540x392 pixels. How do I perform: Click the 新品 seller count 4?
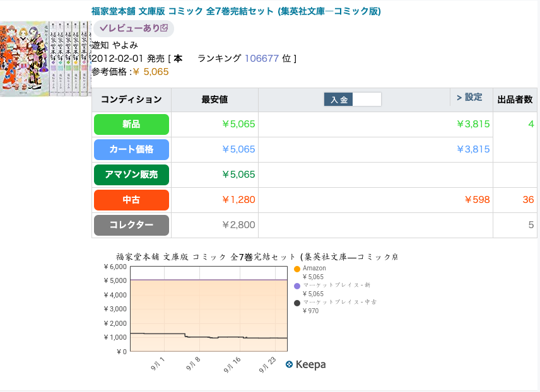coord(531,124)
